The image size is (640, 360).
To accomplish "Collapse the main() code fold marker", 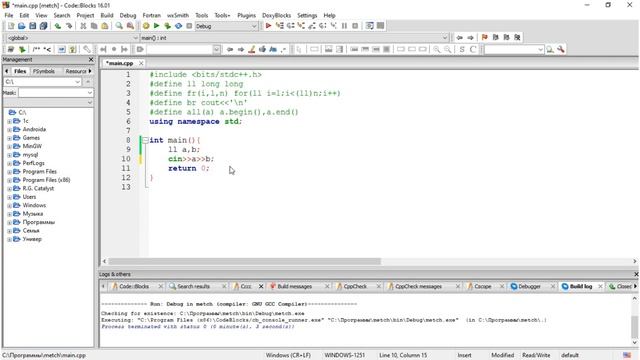I will (145, 140).
